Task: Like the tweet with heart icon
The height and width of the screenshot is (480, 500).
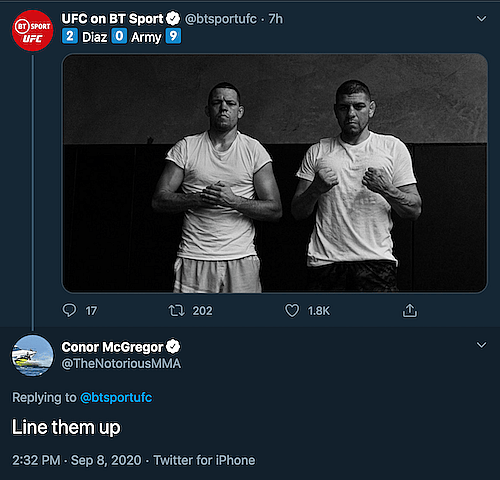Action: [x=292, y=311]
